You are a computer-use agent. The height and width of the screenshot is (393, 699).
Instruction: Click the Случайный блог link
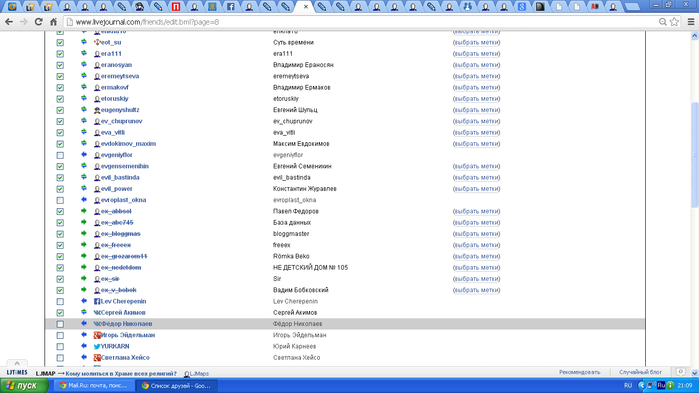coord(640,372)
